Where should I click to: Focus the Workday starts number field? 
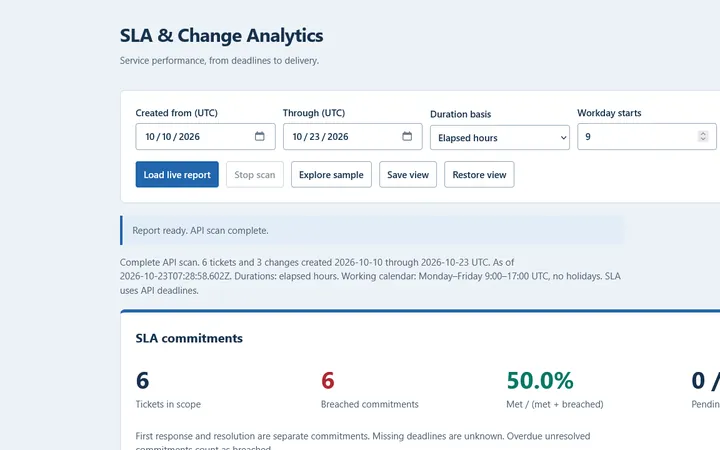coord(647,136)
